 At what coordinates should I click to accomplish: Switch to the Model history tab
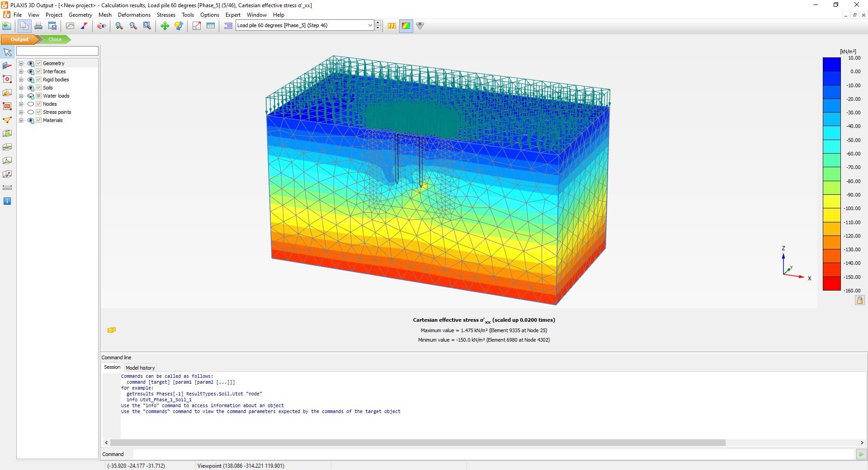click(140, 368)
